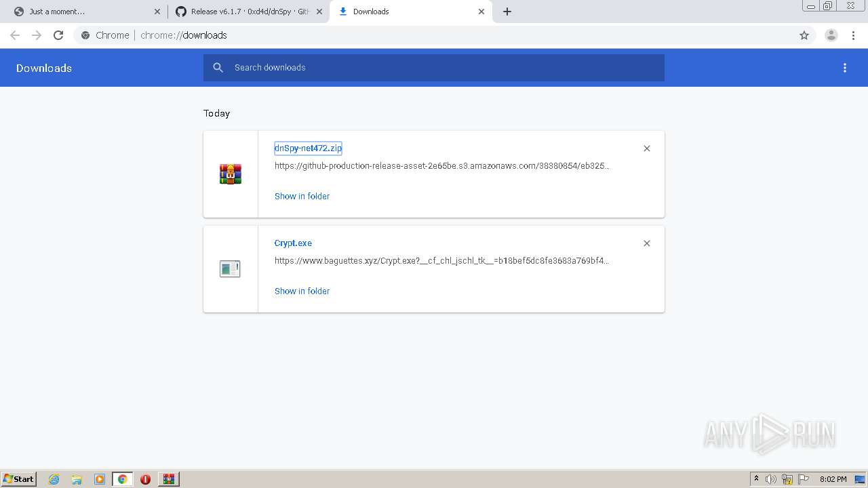Open a new browser tab
Screen dimensions: 868x488
click(507, 12)
